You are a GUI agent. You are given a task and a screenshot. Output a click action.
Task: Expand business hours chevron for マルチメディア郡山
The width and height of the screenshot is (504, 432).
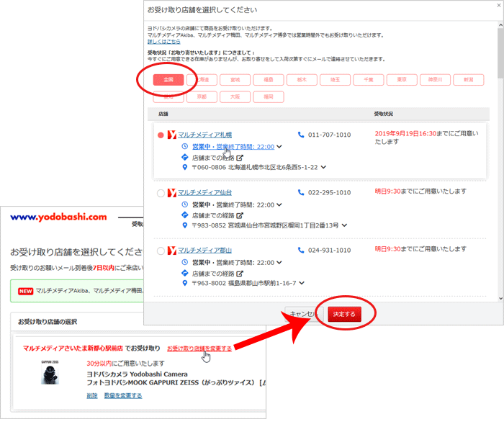(x=279, y=262)
